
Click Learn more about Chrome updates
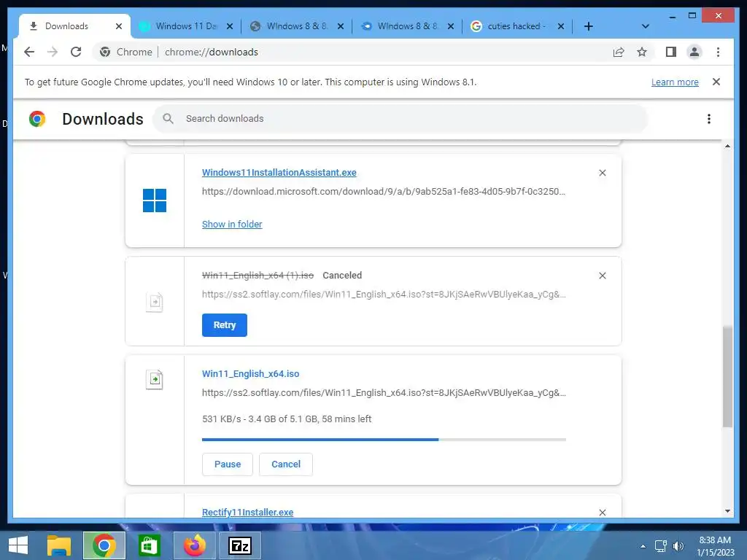[675, 82]
